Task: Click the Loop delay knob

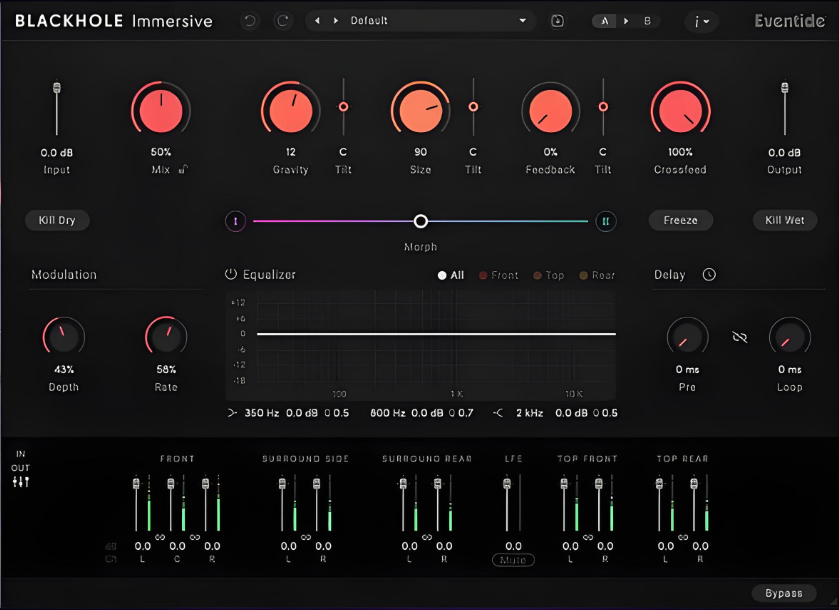Action: [x=790, y=338]
